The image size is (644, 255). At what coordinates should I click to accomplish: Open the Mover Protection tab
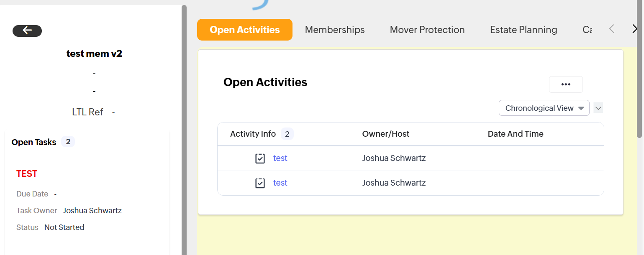click(427, 30)
